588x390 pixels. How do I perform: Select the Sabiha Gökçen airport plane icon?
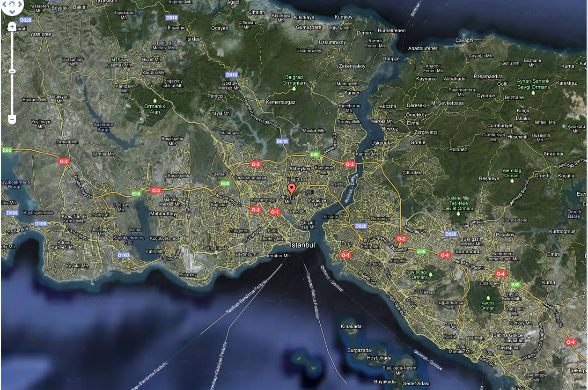pyautogui.click(x=529, y=338)
